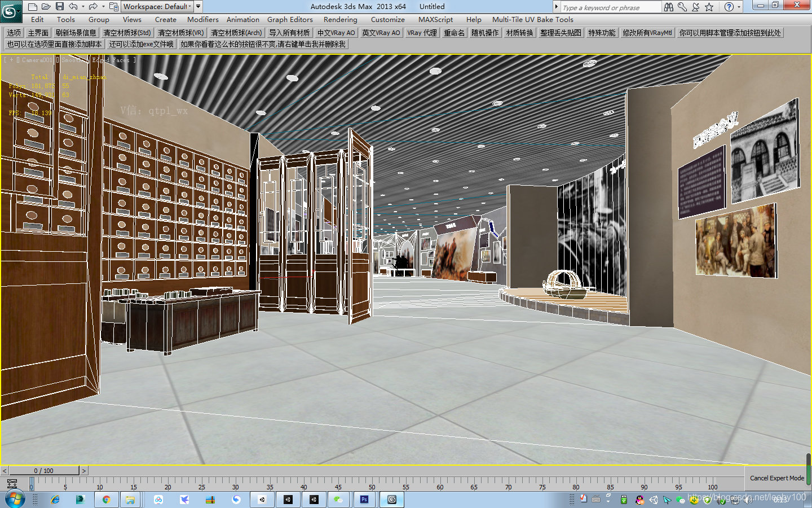
Task: Click the 0/100 time slider
Action: coord(42,470)
